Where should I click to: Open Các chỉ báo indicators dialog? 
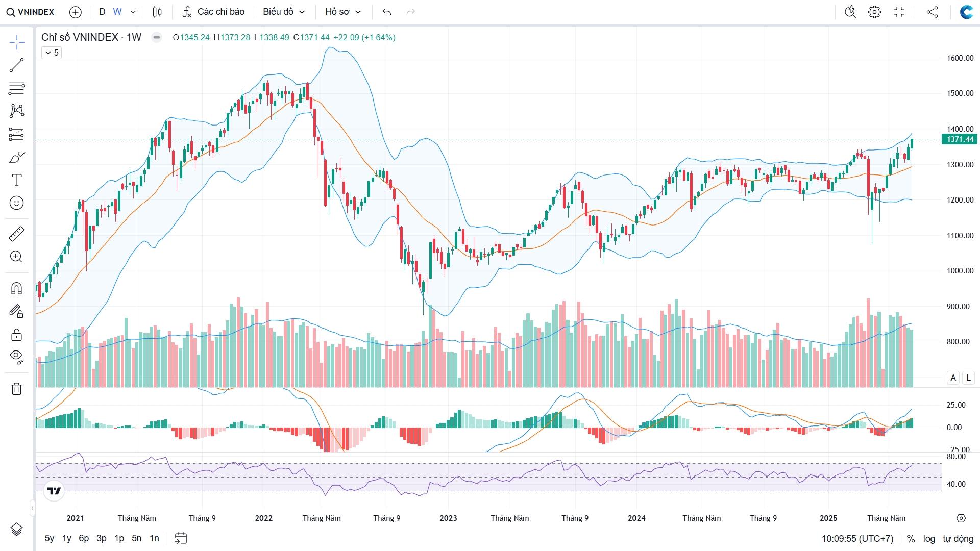[213, 12]
